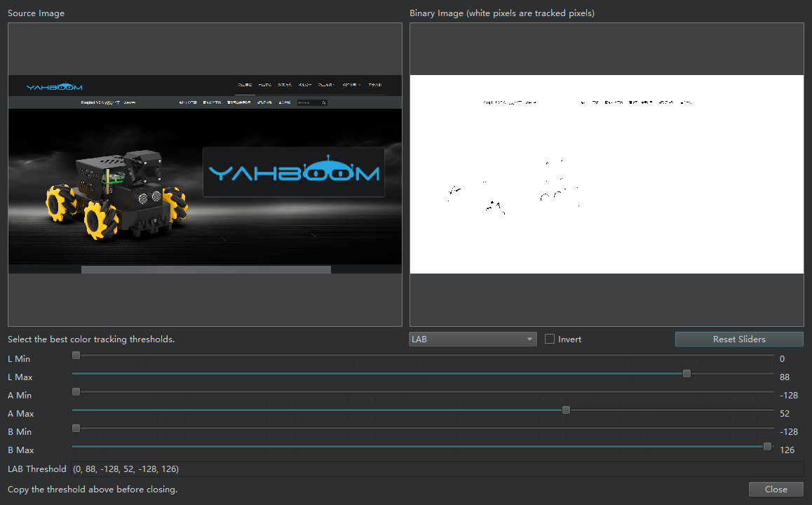Screen dimensions: 812x505
Task: Click the A Max value 52
Action: click(785, 413)
